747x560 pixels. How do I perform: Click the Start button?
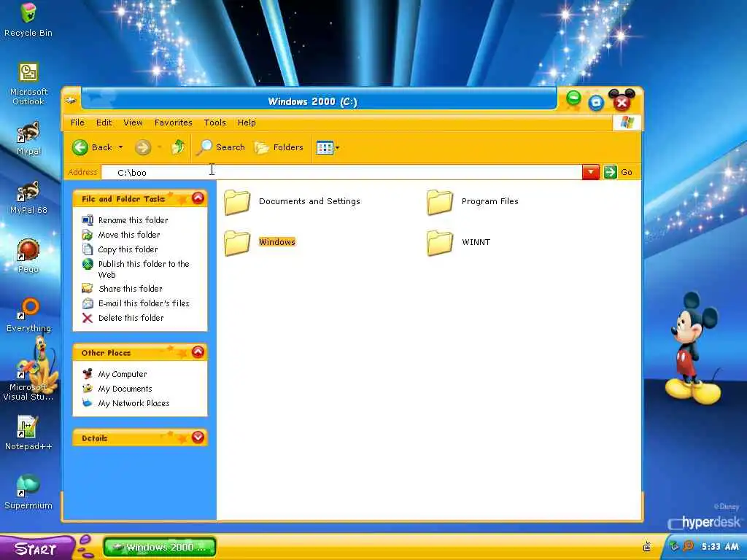point(36,548)
